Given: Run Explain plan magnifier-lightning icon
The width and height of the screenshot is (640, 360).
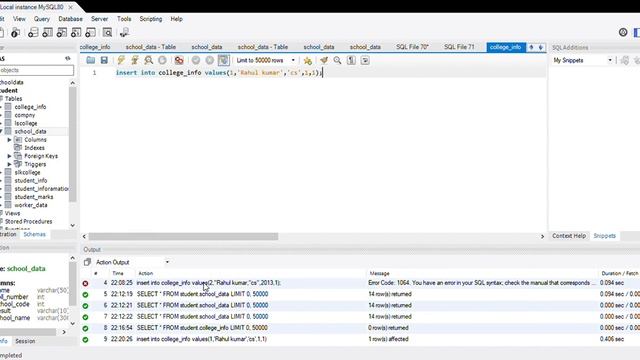Looking at the screenshot, I should [149, 60].
